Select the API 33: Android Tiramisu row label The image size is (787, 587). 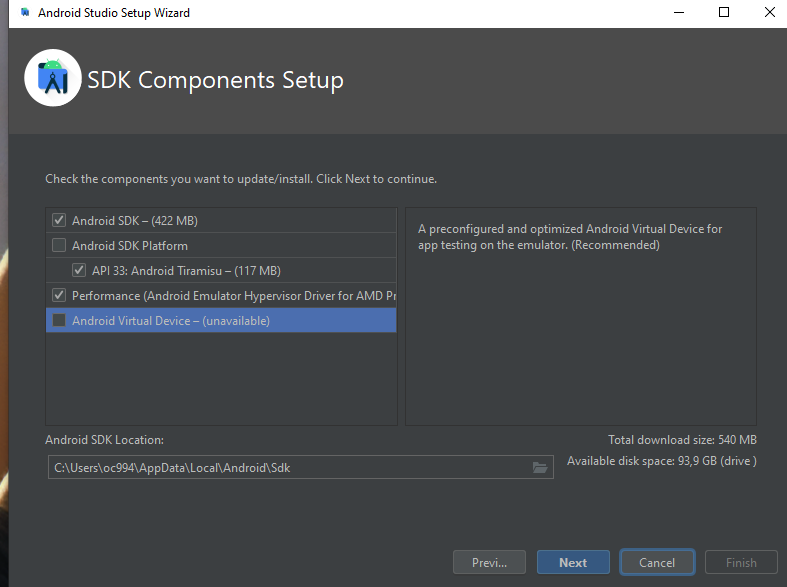(186, 270)
